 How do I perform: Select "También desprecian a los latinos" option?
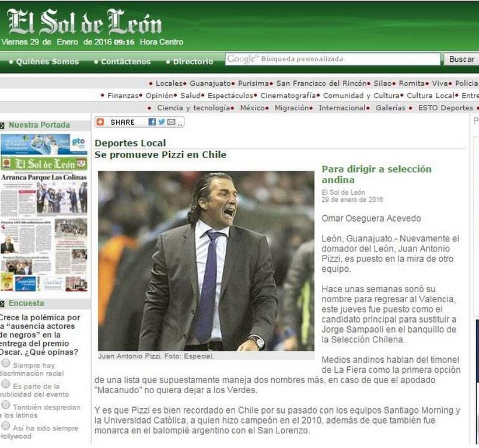[x=5, y=405]
